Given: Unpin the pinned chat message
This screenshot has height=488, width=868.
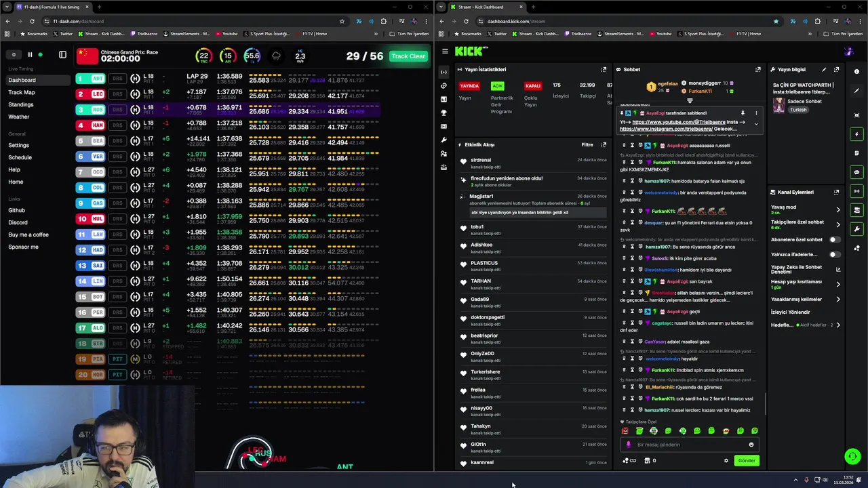Looking at the screenshot, I should point(743,113).
